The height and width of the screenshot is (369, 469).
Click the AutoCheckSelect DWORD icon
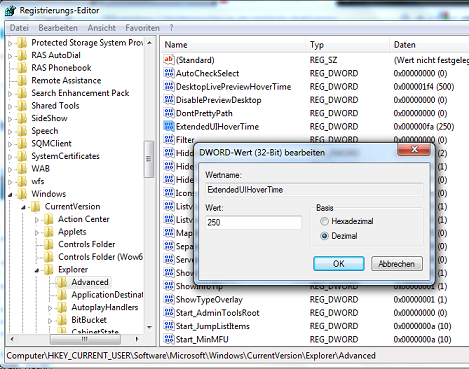coord(169,73)
